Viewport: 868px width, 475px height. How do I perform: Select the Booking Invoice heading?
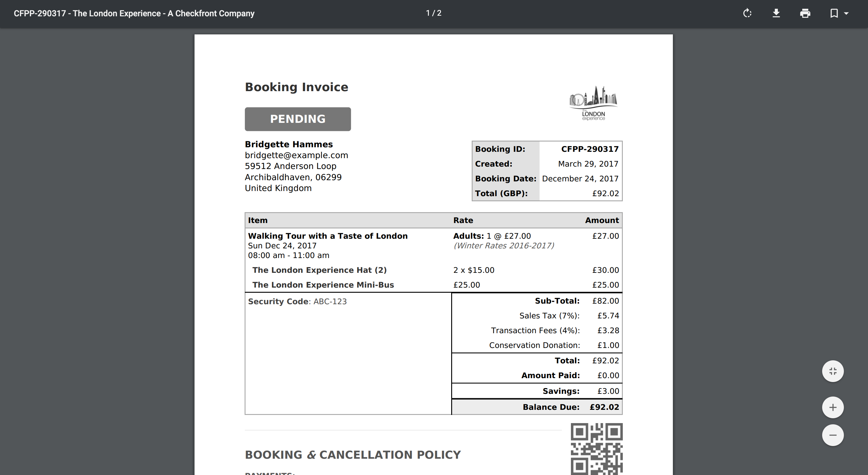point(296,87)
